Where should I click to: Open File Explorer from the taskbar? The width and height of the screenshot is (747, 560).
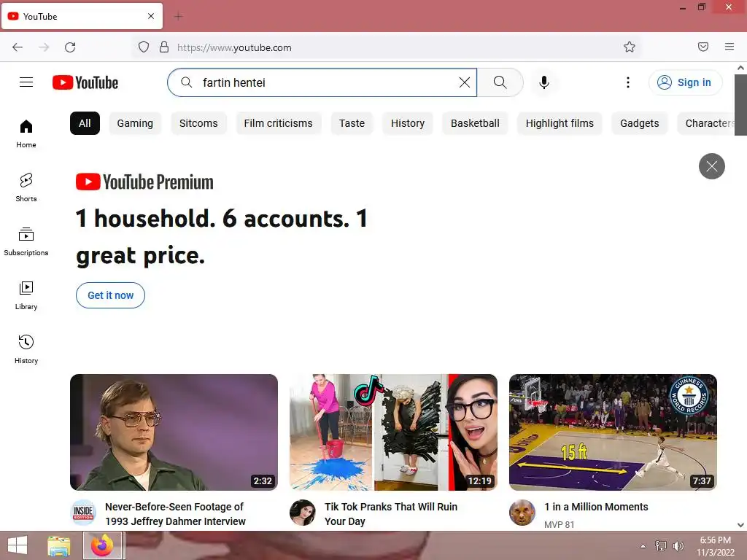(x=59, y=545)
